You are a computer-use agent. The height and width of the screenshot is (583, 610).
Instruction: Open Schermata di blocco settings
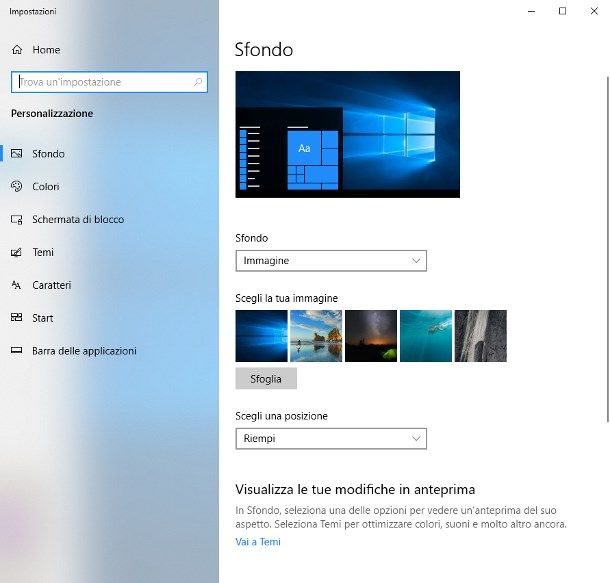pyautogui.click(x=109, y=219)
